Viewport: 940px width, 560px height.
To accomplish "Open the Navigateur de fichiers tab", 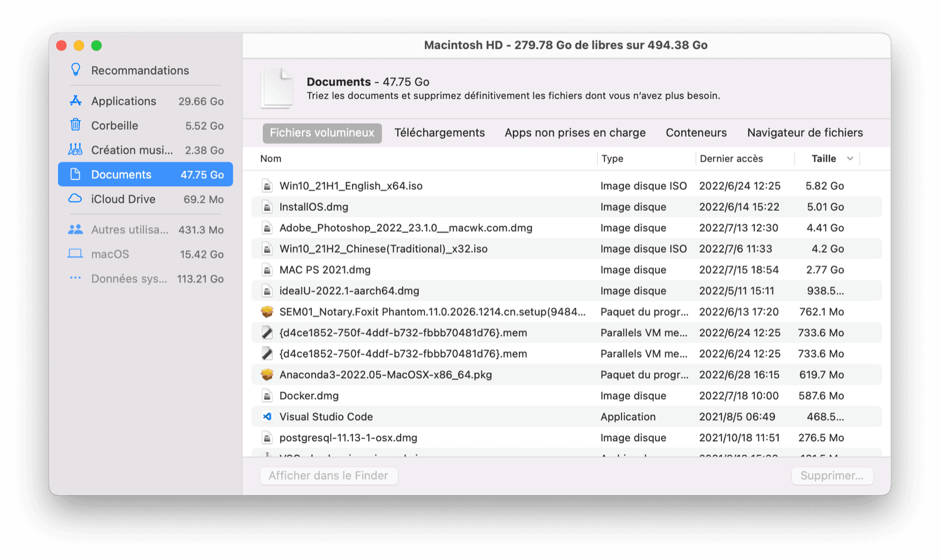I will click(804, 133).
